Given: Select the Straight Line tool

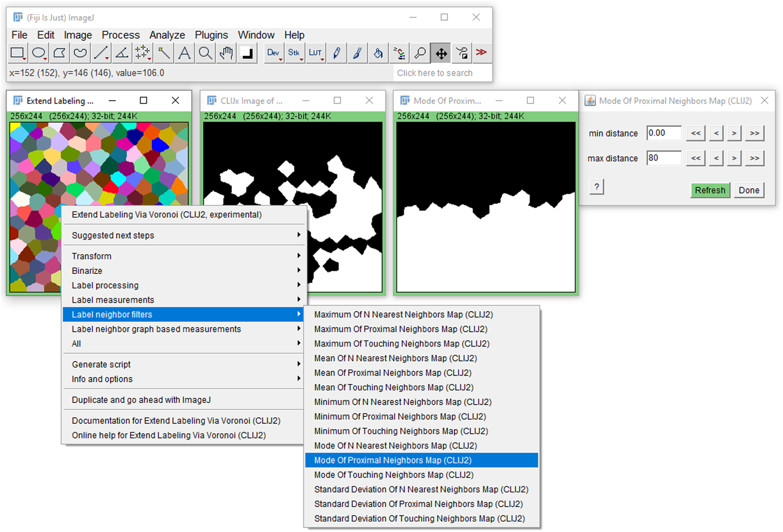Looking at the screenshot, I should click(x=101, y=53).
